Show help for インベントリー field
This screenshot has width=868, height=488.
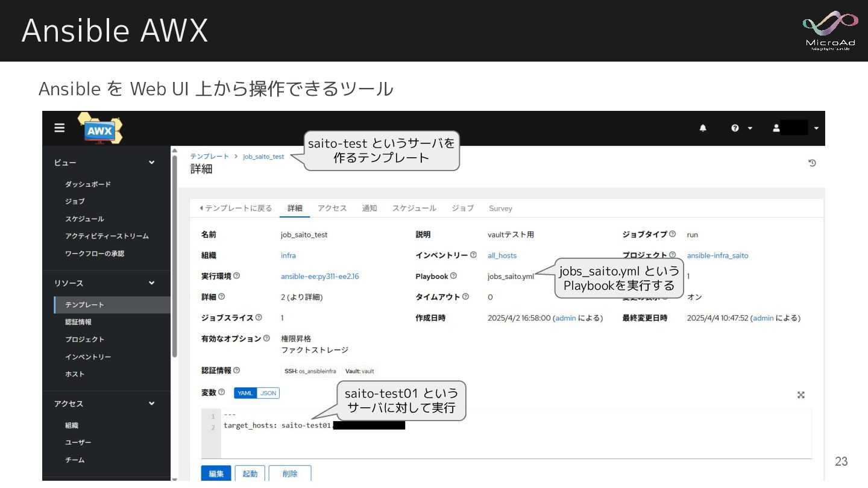(473, 255)
